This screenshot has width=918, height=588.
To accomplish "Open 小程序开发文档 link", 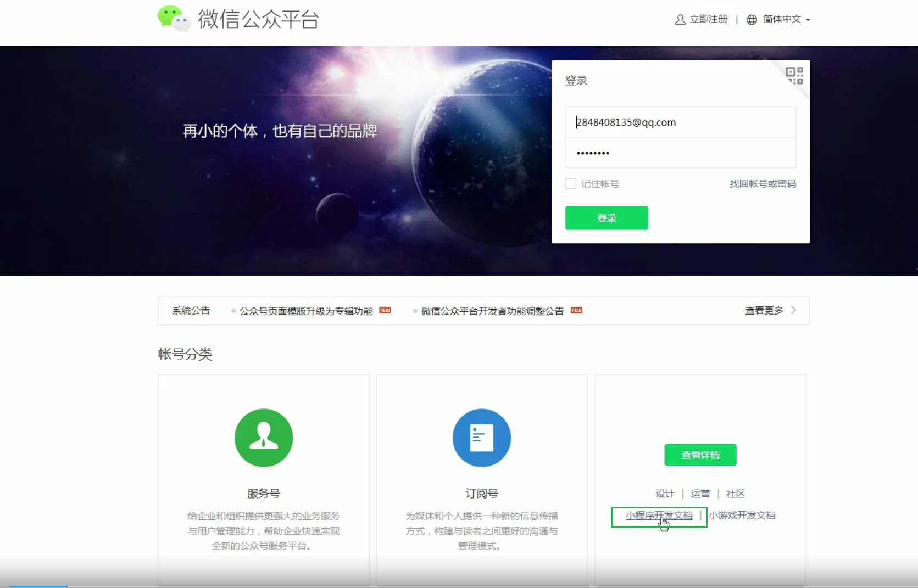I will 659,516.
